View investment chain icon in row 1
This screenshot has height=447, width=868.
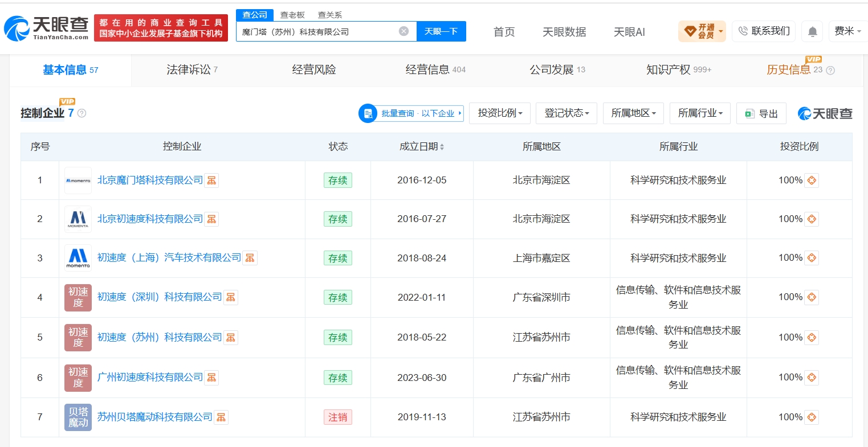pos(812,181)
